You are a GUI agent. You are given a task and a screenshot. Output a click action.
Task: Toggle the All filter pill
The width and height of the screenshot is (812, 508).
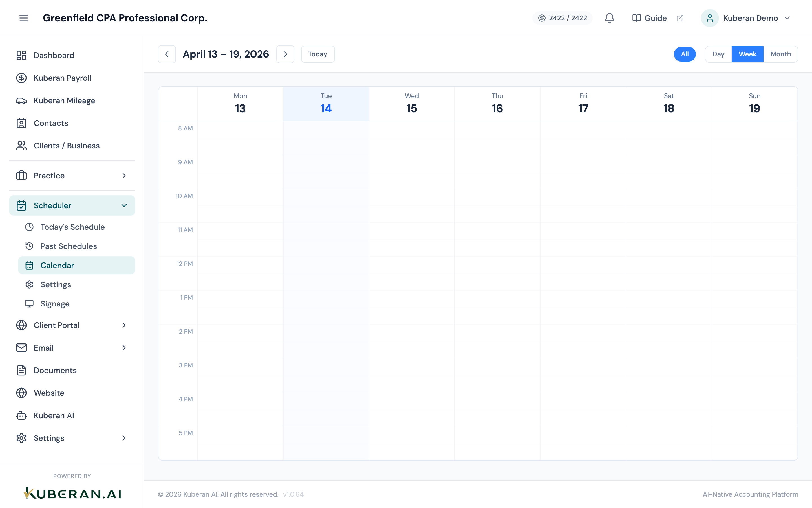(x=685, y=54)
